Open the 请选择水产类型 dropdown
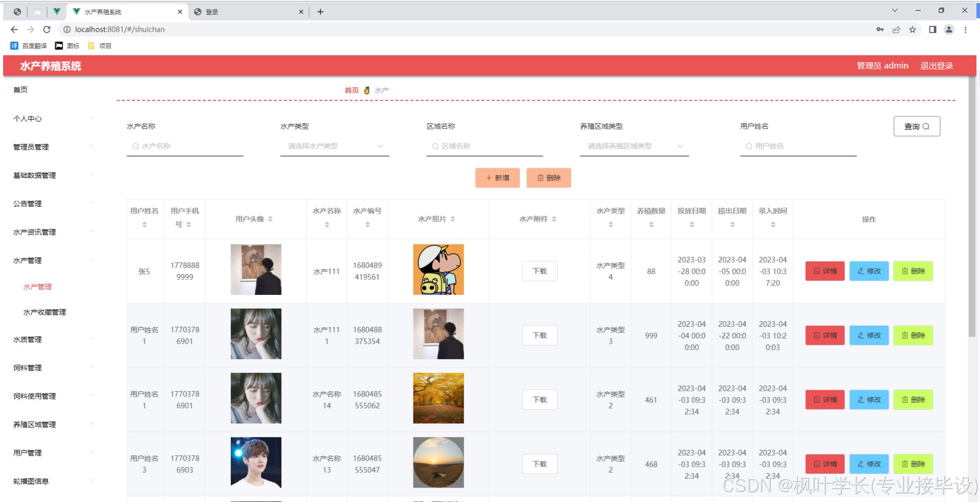Screen dimensions: 980x502 click(335, 146)
